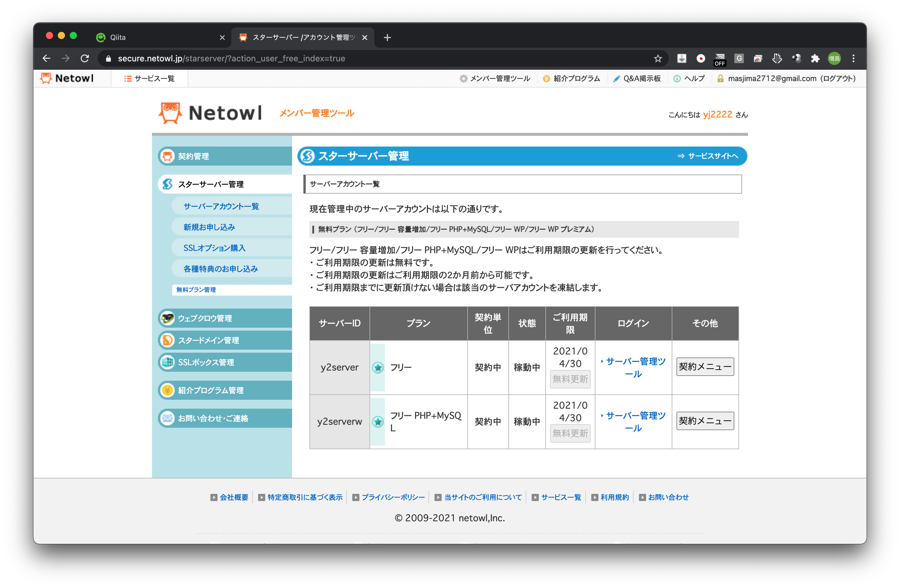Open the ヘルプ link

689,78
